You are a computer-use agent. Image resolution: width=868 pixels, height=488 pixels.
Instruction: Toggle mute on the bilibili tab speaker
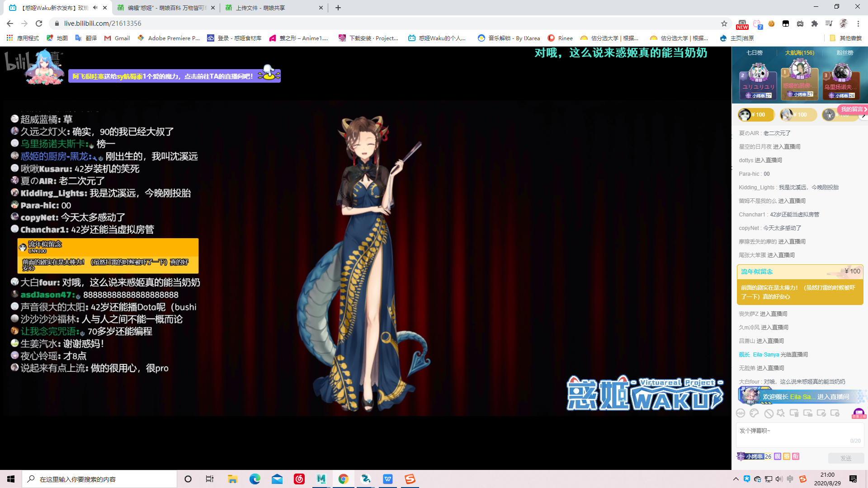pyautogui.click(x=95, y=8)
